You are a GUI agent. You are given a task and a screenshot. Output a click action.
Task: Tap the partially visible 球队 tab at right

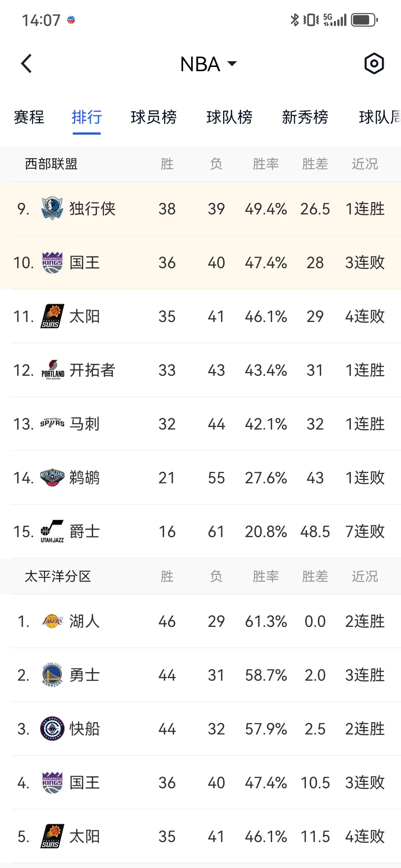pos(379,117)
